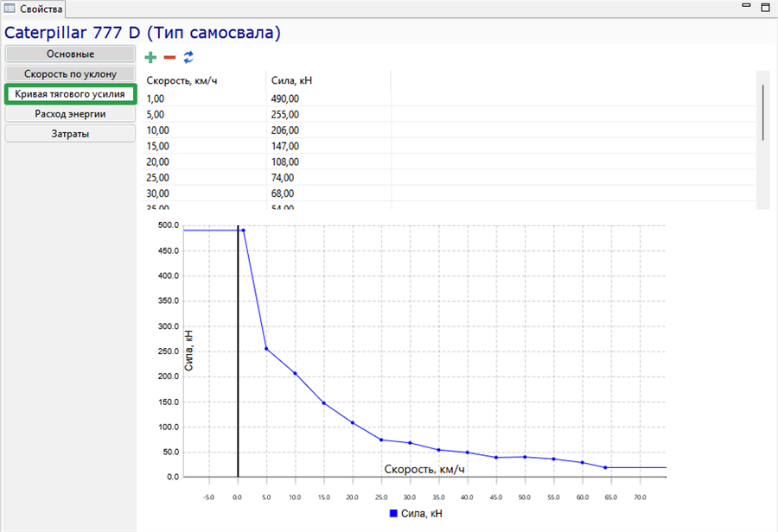Screen dimensions: 778x532
Task: Switch to Скорость по уклону section
Action: coord(70,74)
